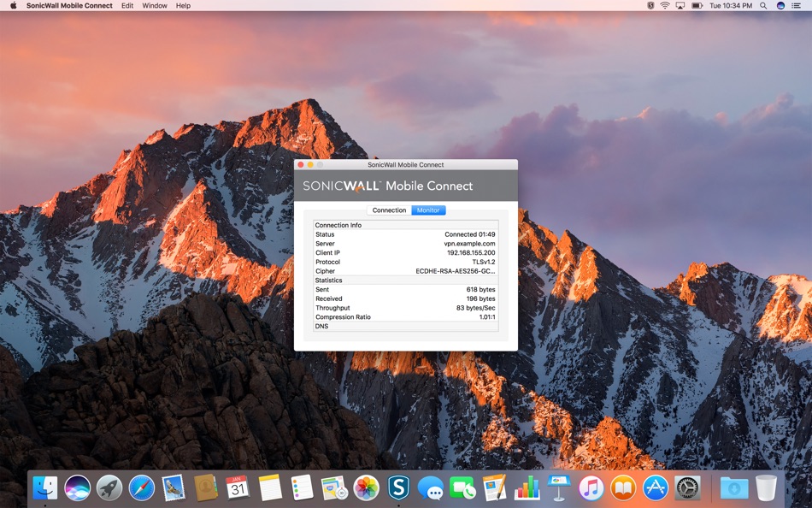The width and height of the screenshot is (812, 508).
Task: Open the App Store from the Dock
Action: 656,488
